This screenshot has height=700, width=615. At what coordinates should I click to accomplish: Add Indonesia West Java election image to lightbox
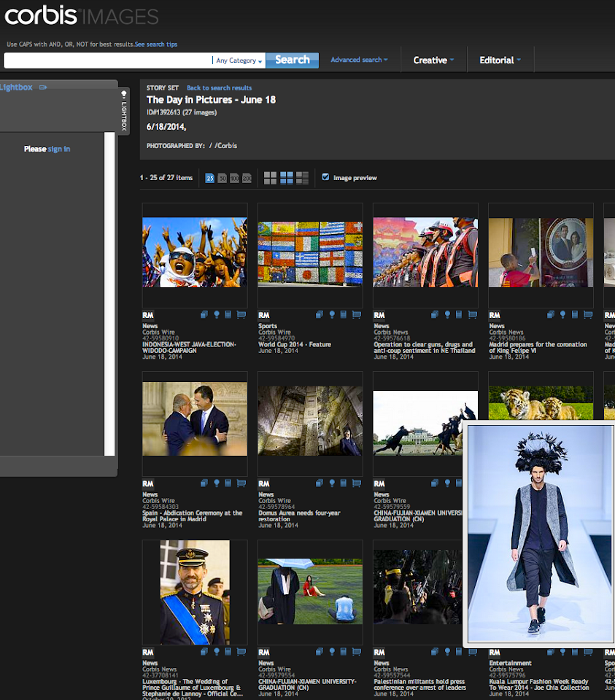coord(217,315)
